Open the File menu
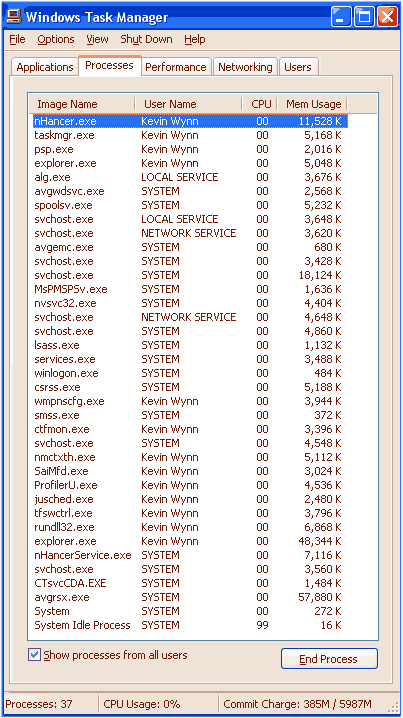This screenshot has width=403, height=718. pyautogui.click(x=17, y=39)
